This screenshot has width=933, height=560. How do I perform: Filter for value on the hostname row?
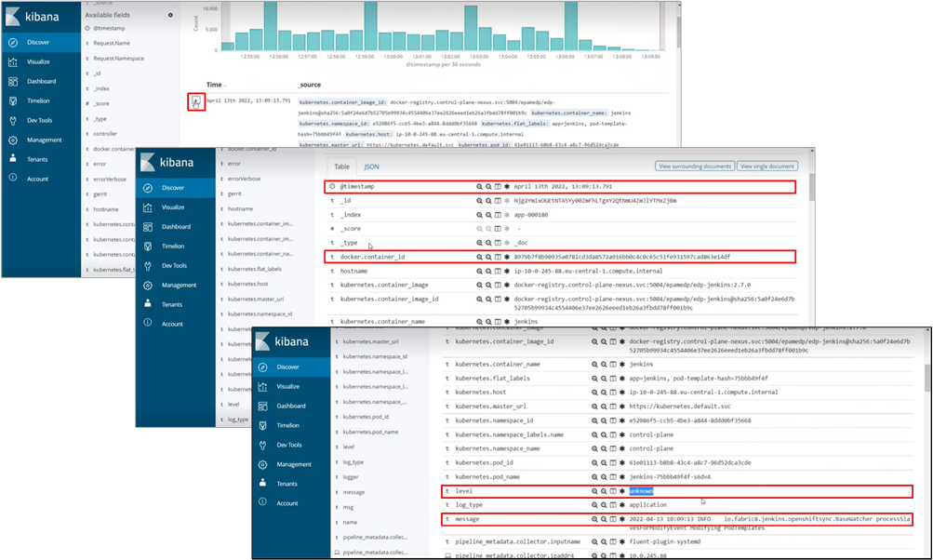[x=479, y=271]
